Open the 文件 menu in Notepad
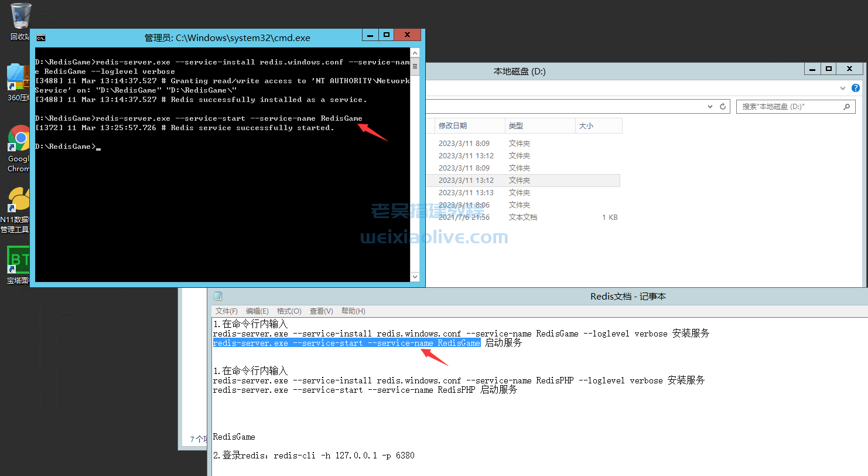Image resolution: width=868 pixels, height=476 pixels. tap(226, 311)
